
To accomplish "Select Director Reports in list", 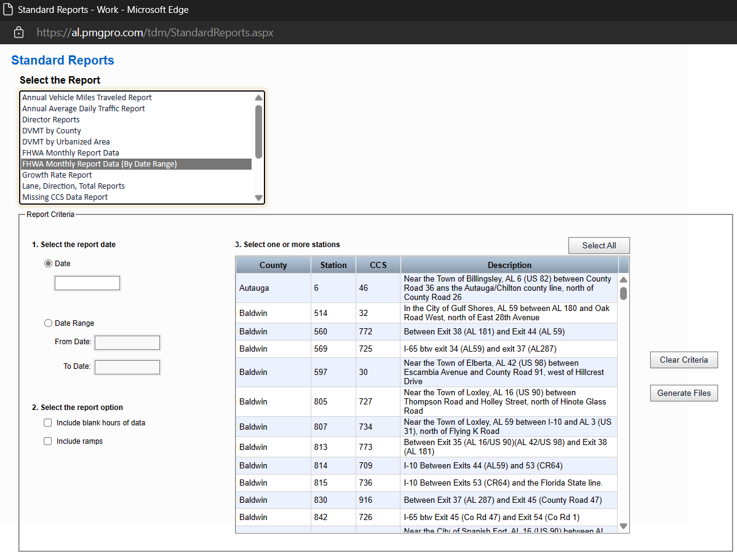I will [137, 120].
